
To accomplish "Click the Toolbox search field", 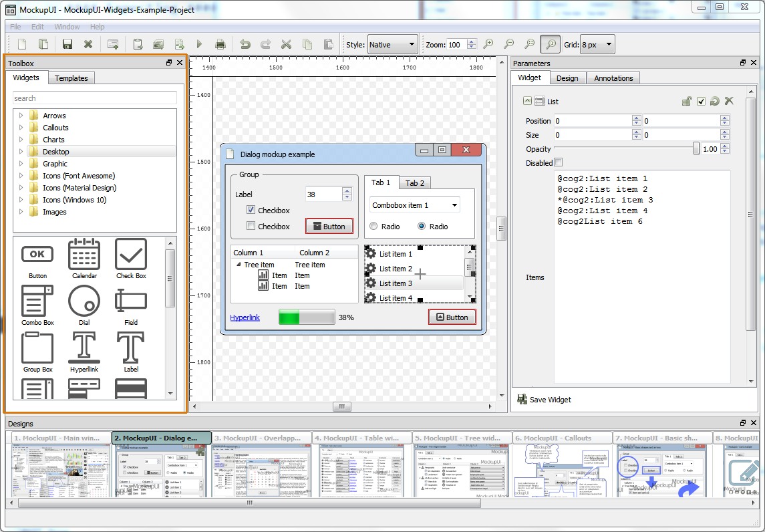I will [x=95, y=98].
